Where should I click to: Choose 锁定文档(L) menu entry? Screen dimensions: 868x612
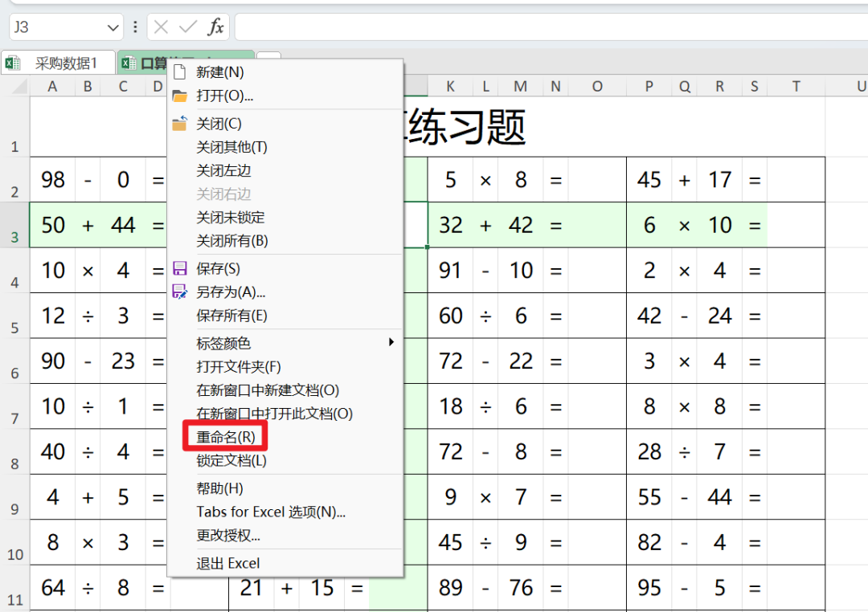coord(285,460)
